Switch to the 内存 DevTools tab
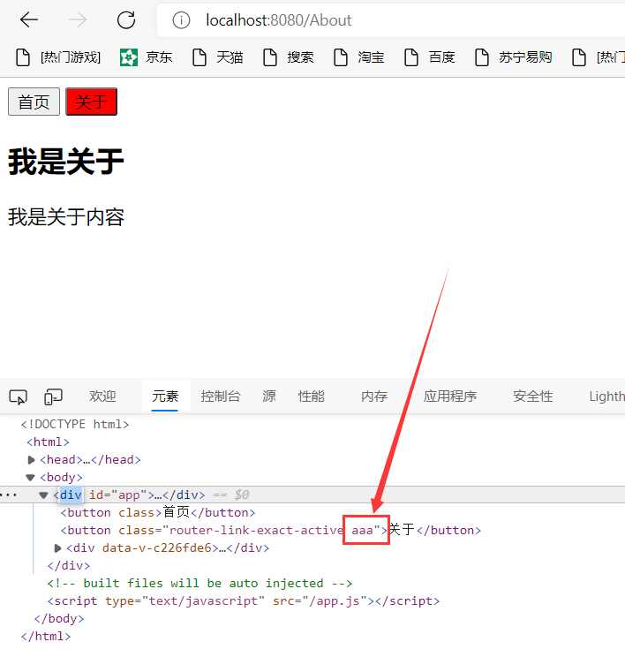Screen dimensions: 625x672 tap(374, 396)
